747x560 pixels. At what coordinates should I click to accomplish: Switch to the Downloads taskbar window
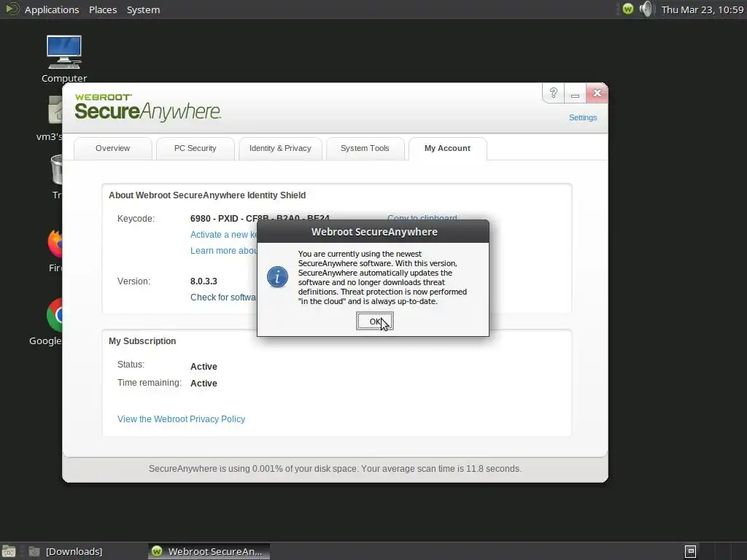coord(65,551)
